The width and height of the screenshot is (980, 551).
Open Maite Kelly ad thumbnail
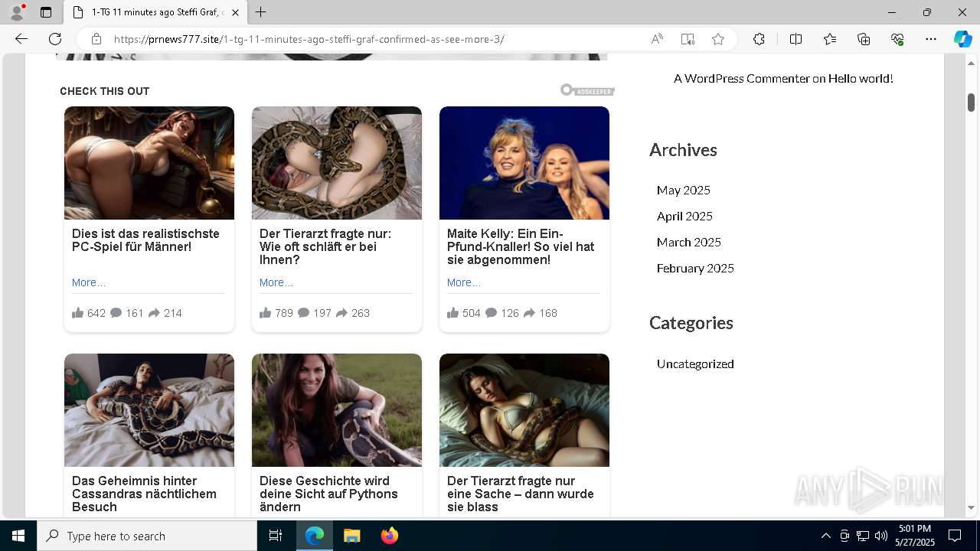click(x=524, y=163)
